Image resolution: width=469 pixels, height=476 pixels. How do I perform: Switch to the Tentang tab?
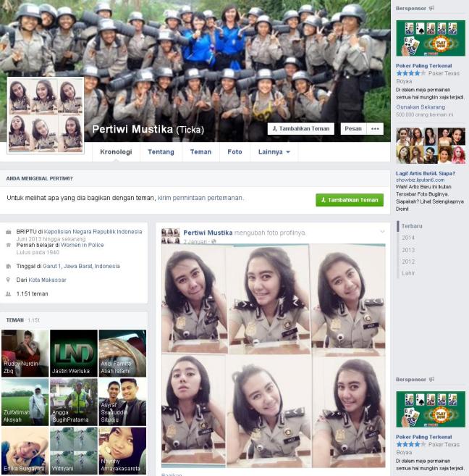pyautogui.click(x=161, y=152)
